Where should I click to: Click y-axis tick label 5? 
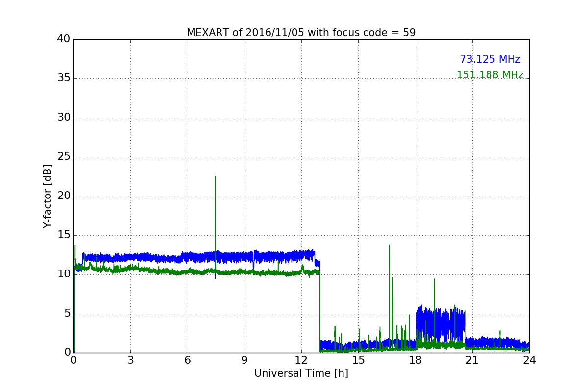[x=67, y=314]
